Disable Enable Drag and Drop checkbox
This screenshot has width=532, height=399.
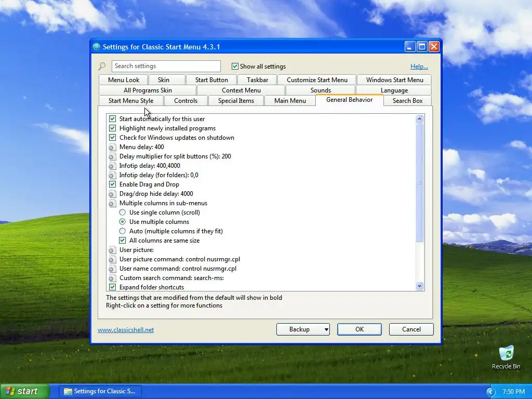coord(113,184)
